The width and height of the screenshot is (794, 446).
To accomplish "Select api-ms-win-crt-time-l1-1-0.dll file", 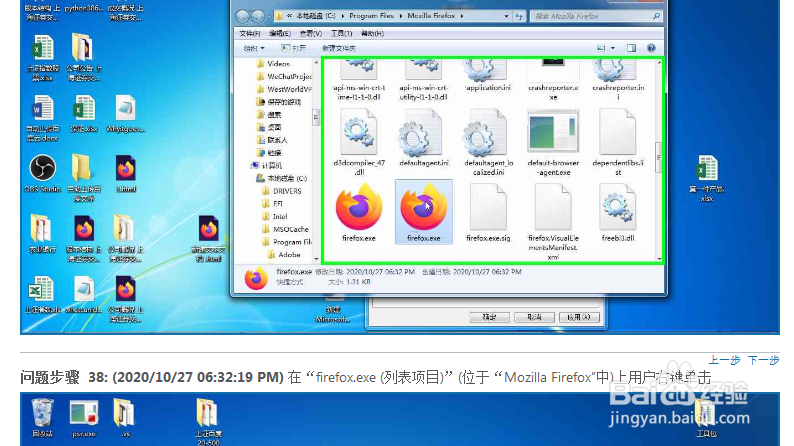I will tap(359, 80).
